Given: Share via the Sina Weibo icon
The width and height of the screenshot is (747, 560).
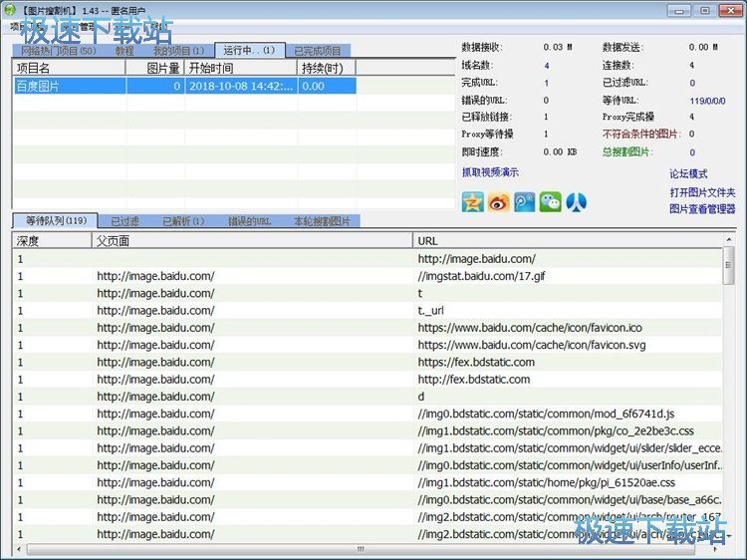Looking at the screenshot, I should point(499,202).
